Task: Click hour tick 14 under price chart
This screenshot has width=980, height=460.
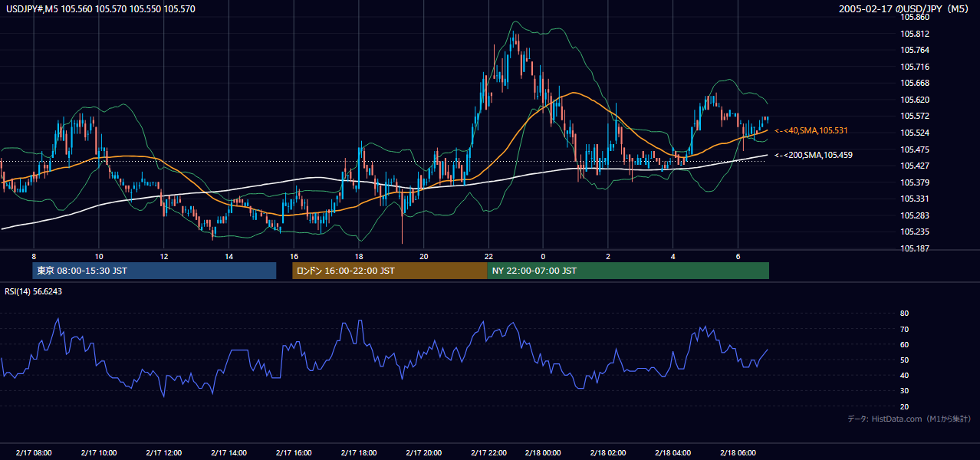Action: [229, 255]
